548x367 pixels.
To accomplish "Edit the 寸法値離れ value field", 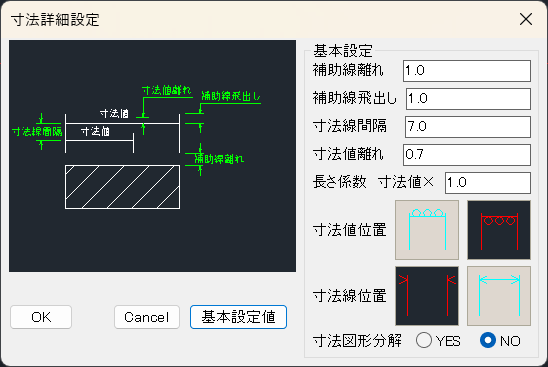I will point(467,155).
